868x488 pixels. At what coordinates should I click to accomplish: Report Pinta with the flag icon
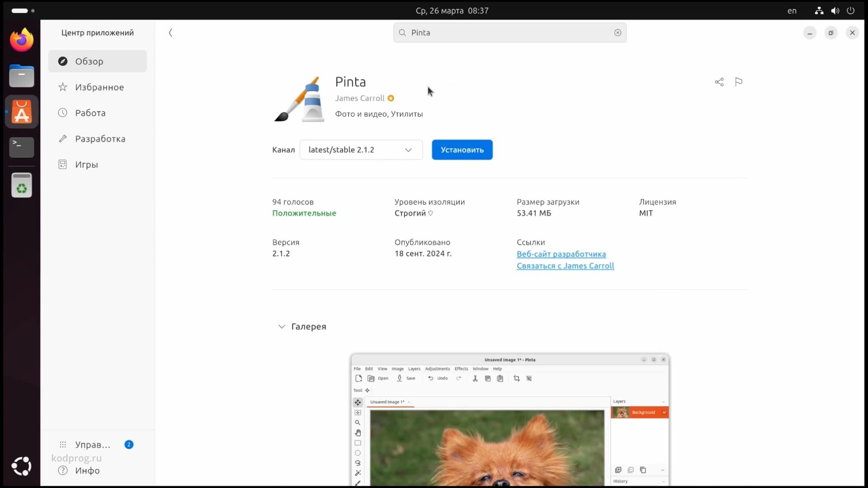point(739,82)
